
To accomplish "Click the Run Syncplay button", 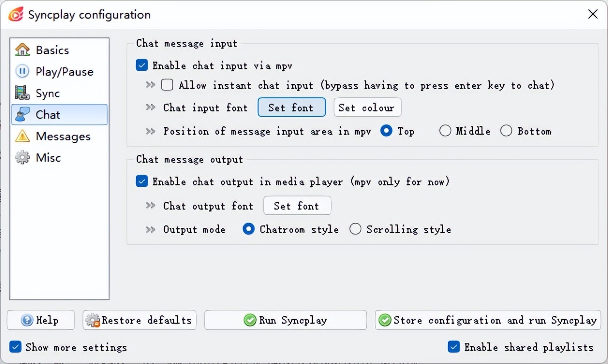I will [285, 320].
